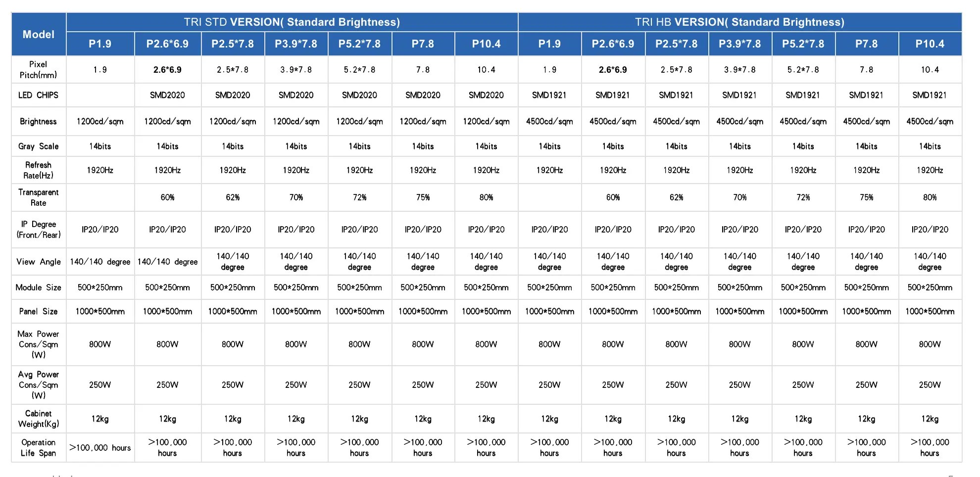Click the Model header cell

[39, 34]
